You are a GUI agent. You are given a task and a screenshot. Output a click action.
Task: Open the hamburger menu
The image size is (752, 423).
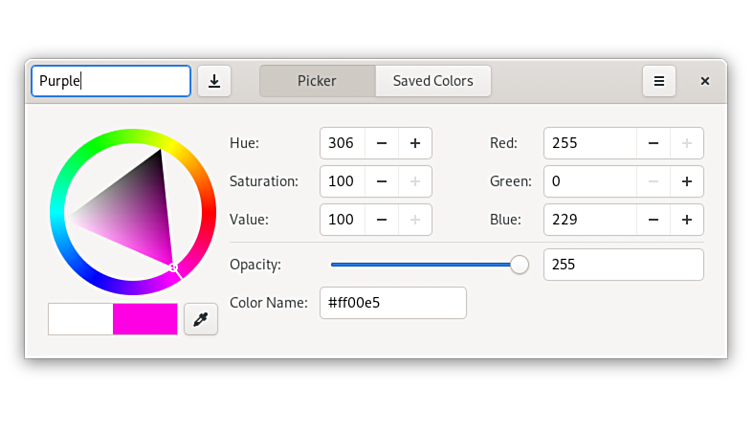tap(658, 81)
